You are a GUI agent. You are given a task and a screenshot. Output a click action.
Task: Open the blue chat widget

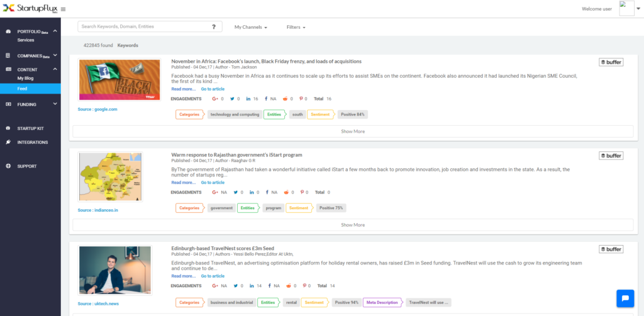[x=625, y=298]
